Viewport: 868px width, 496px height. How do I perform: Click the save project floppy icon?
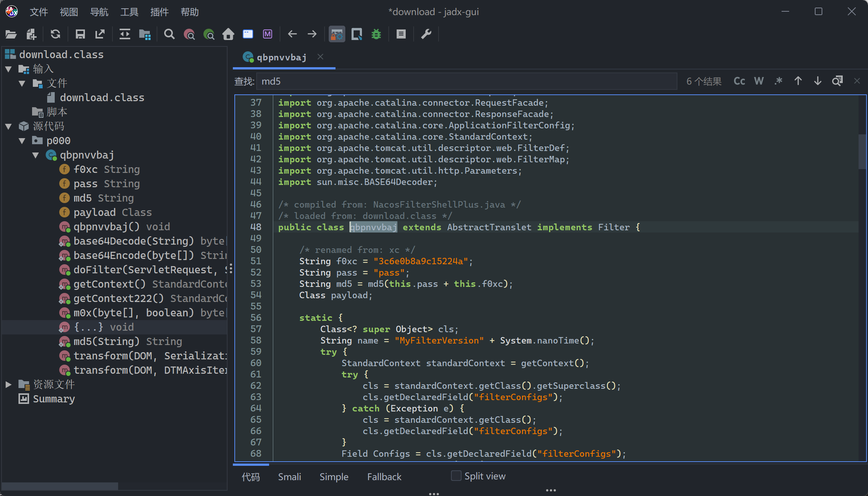click(x=80, y=34)
